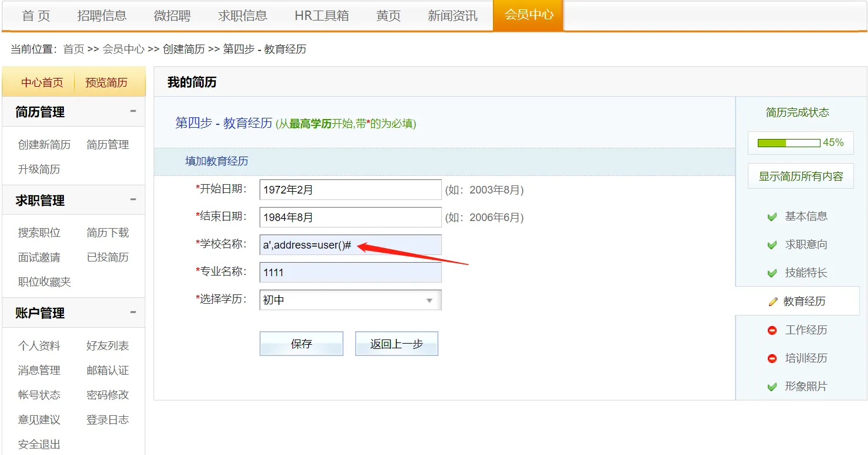The height and width of the screenshot is (455, 868).
Task: Collapse the 求职管理 sidebar section
Action: point(133,200)
